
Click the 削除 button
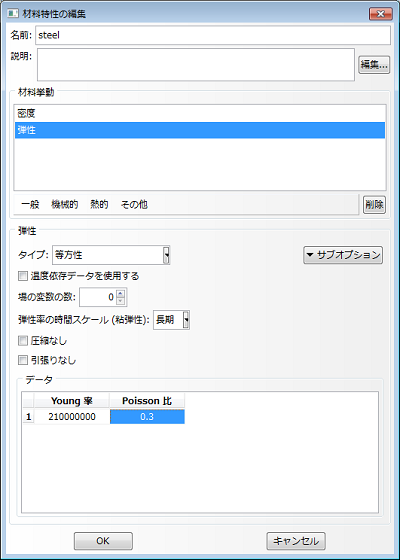tap(374, 205)
